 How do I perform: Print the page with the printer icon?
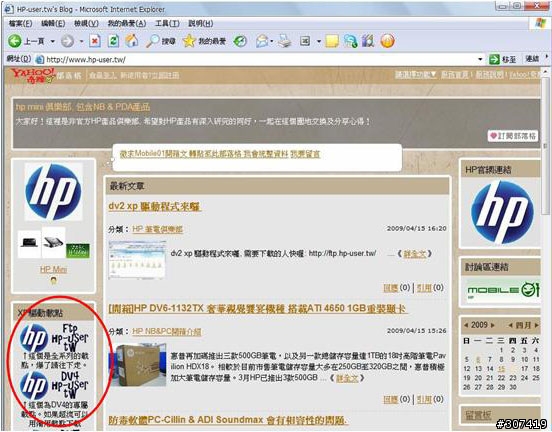click(284, 41)
